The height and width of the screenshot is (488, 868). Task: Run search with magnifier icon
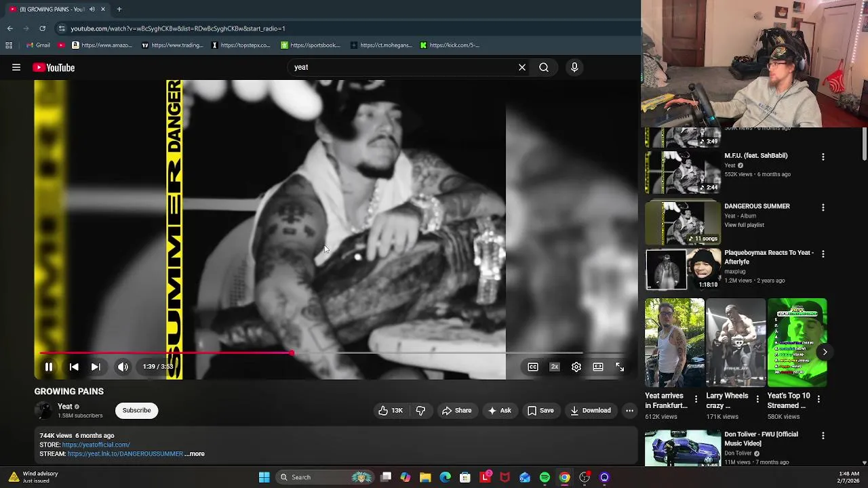(544, 67)
